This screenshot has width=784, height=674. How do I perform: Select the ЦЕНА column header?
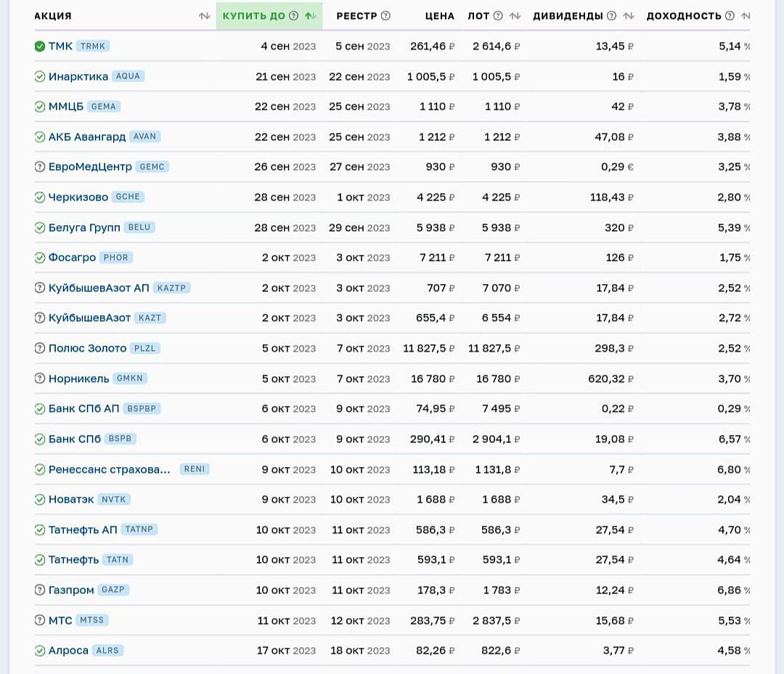pyautogui.click(x=439, y=16)
